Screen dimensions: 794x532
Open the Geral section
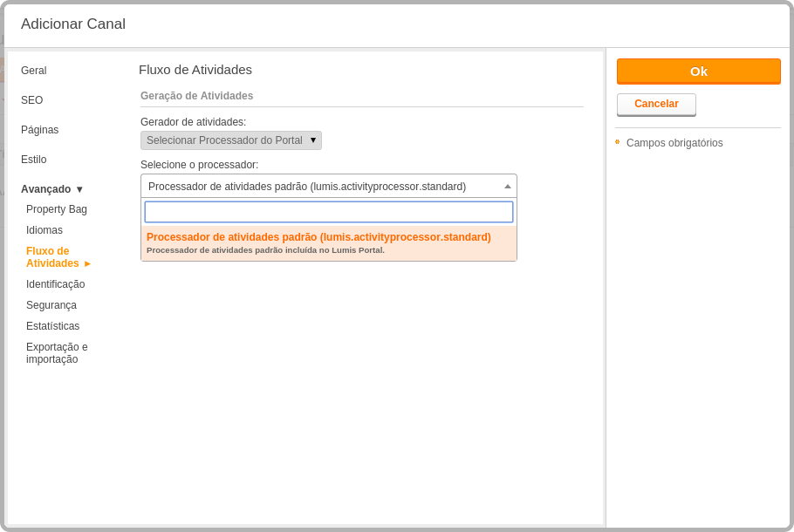pos(33,71)
